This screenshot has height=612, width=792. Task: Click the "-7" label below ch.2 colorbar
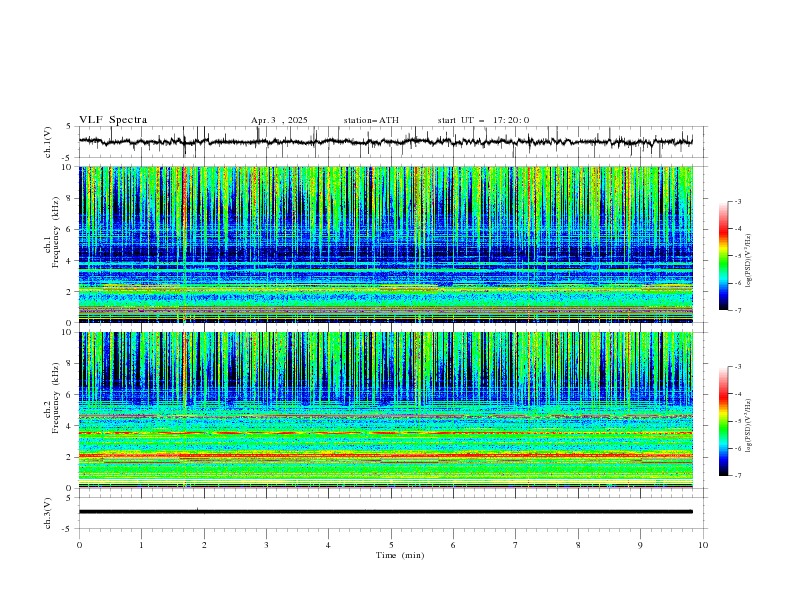click(x=738, y=476)
